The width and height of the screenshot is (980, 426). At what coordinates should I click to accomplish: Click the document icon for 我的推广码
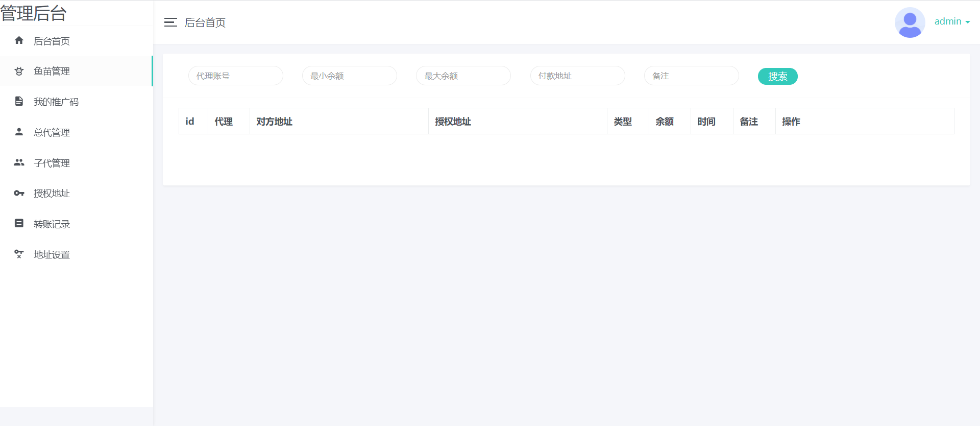[19, 101]
